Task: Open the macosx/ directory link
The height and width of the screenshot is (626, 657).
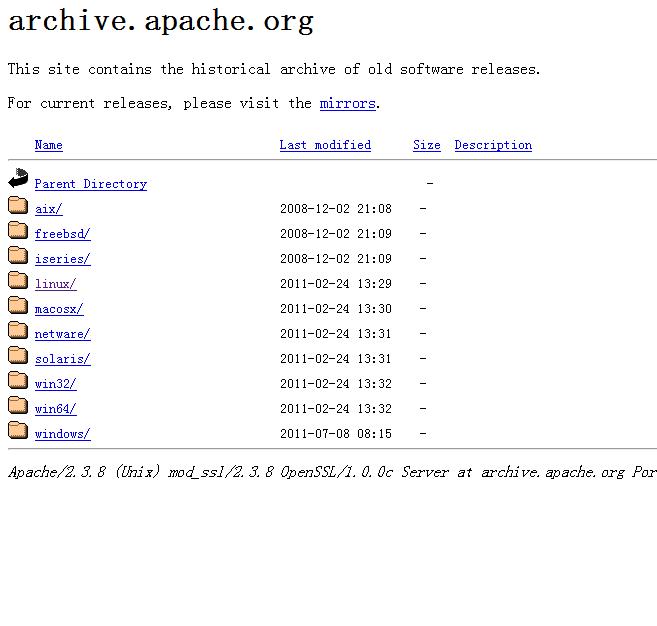Action: click(x=59, y=309)
